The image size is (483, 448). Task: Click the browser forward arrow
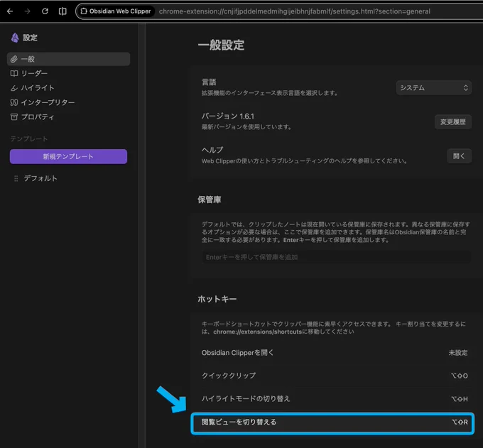click(x=28, y=11)
